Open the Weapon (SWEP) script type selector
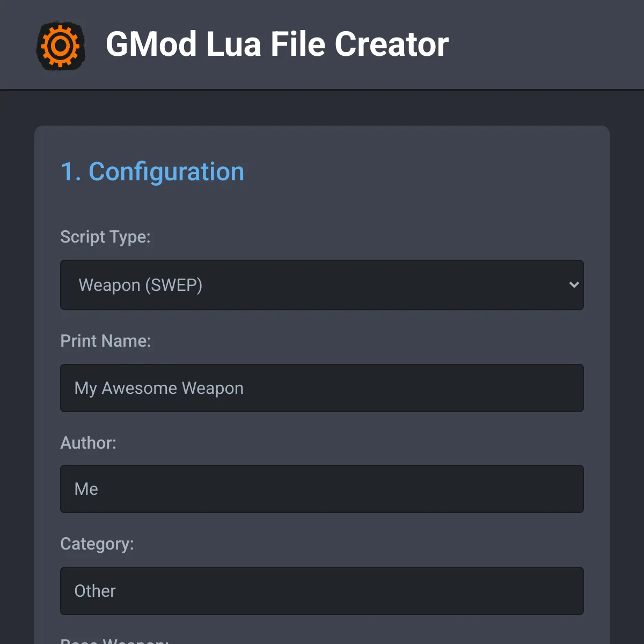The height and width of the screenshot is (644, 644). click(x=322, y=285)
